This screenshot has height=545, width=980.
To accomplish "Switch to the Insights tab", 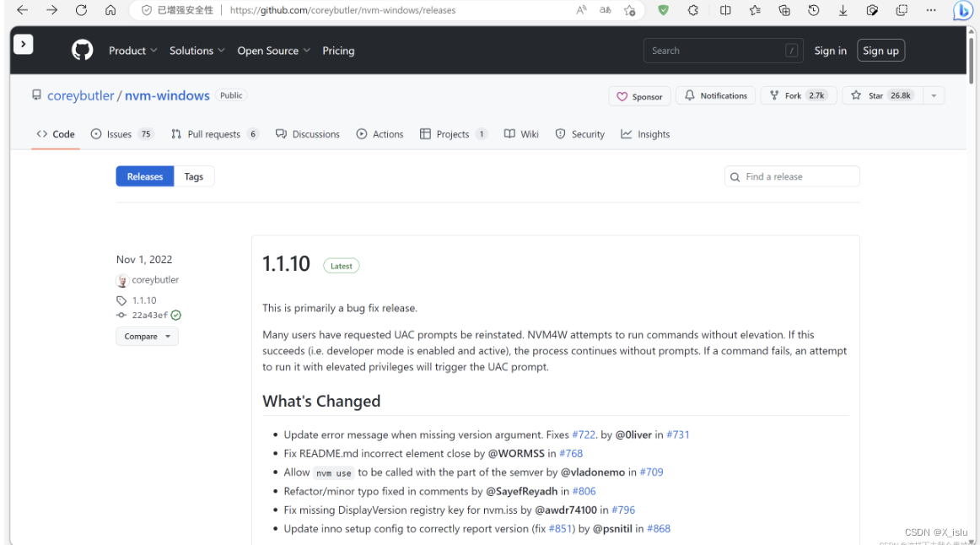I will point(645,134).
